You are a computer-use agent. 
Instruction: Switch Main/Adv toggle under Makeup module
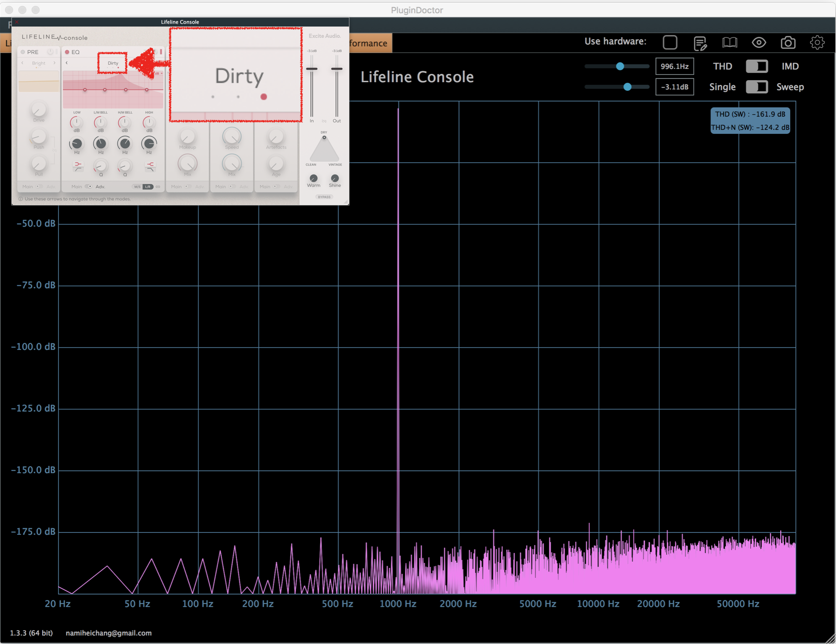[x=187, y=186]
